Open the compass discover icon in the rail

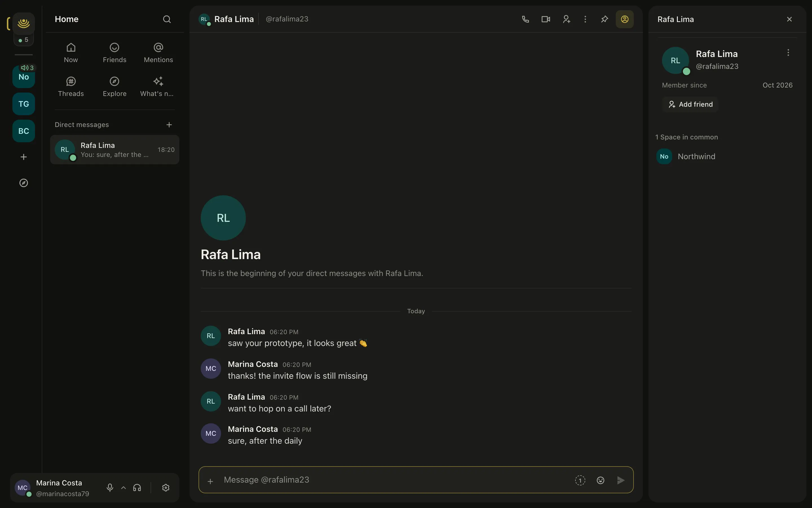[23, 183]
